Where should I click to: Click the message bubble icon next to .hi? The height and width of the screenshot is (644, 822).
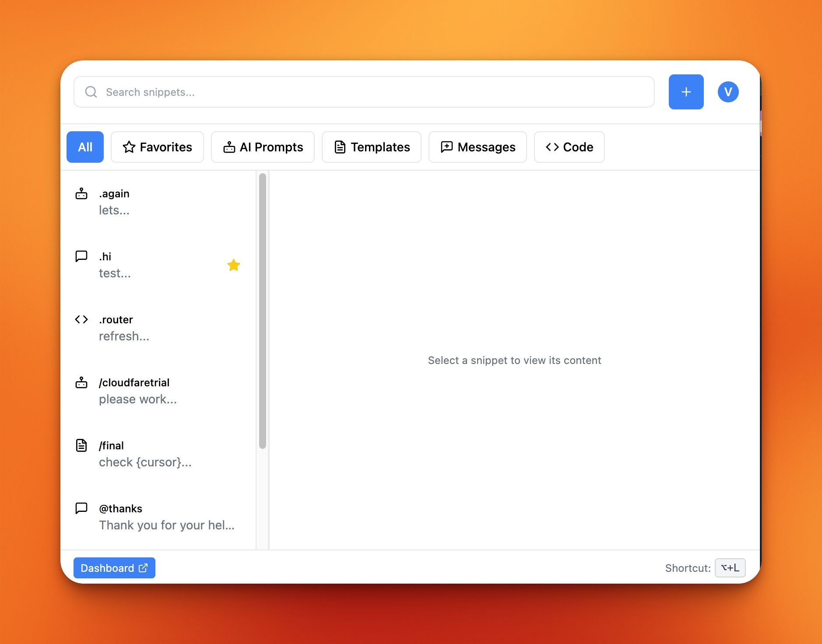click(81, 256)
